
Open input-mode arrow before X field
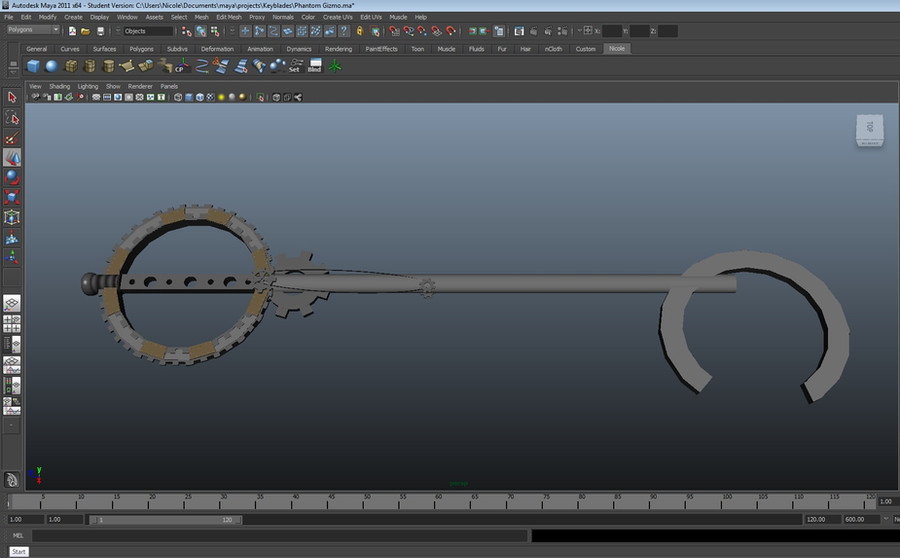(580, 30)
